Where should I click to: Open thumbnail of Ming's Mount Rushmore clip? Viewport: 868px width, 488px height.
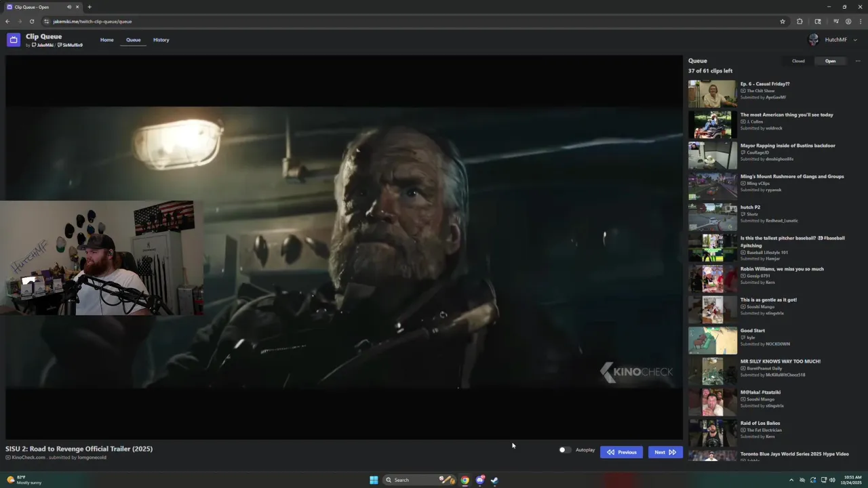(x=712, y=186)
